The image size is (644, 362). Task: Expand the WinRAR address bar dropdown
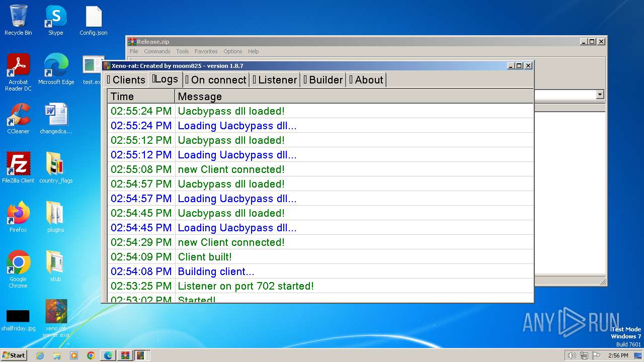[x=600, y=95]
